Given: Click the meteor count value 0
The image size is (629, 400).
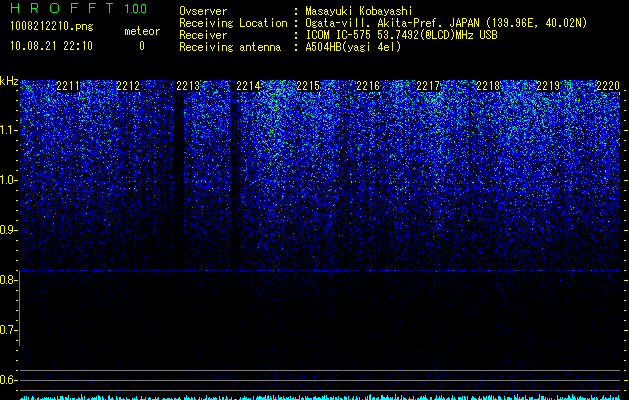Looking at the screenshot, I should (x=142, y=46).
